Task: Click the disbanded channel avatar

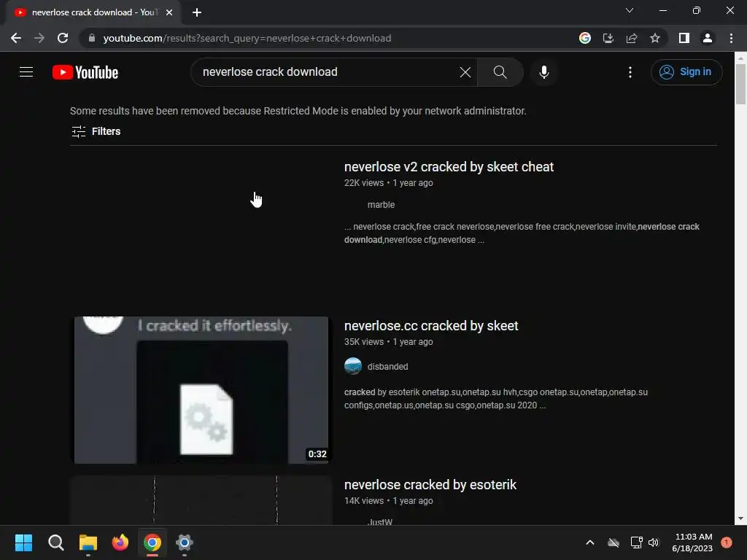Action: pos(353,366)
